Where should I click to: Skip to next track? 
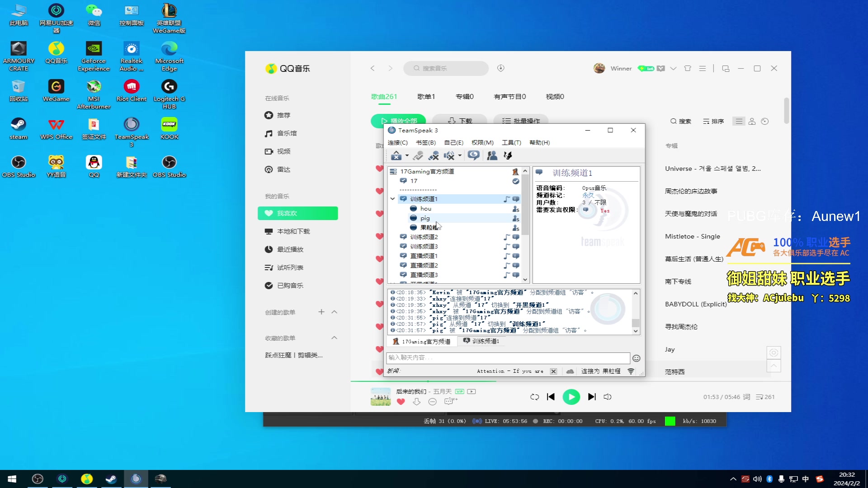pos(592,397)
